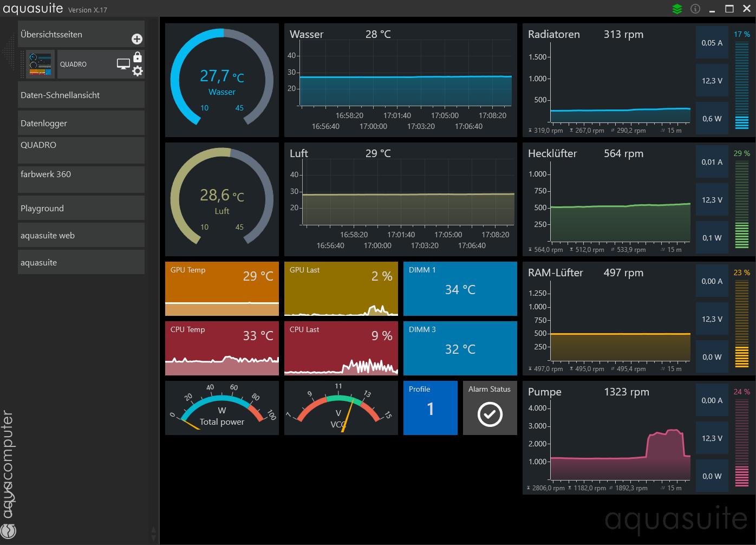This screenshot has width=756, height=545.
Task: Click Hecklüfter 0,01 A current value
Action: tap(712, 162)
